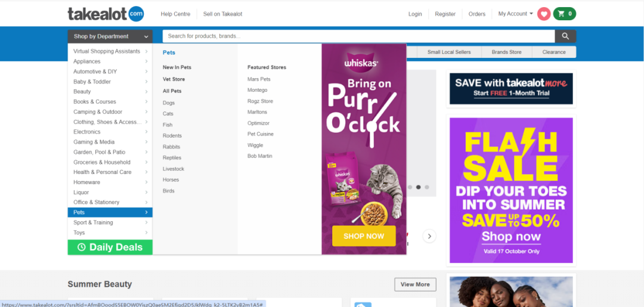644x307 pixels.
Task: Click the View More button
Action: (x=415, y=284)
